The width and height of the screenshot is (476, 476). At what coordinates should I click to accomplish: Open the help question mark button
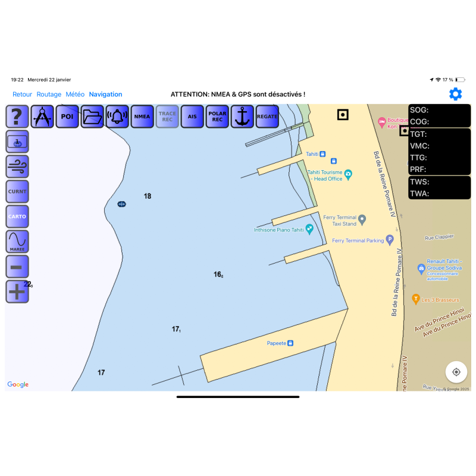click(x=17, y=117)
